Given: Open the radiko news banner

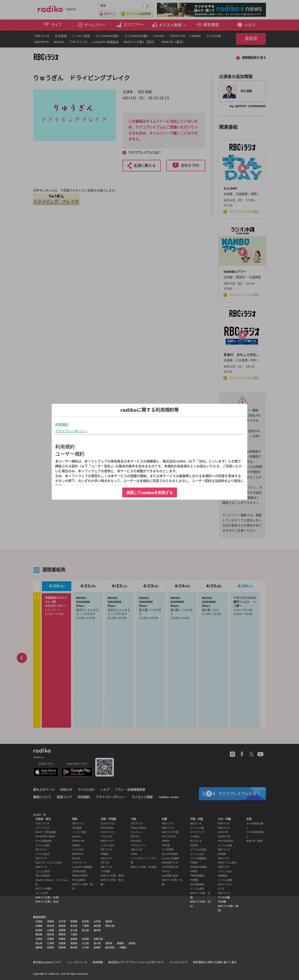Looking at the screenshot, I should (x=211, y=10).
